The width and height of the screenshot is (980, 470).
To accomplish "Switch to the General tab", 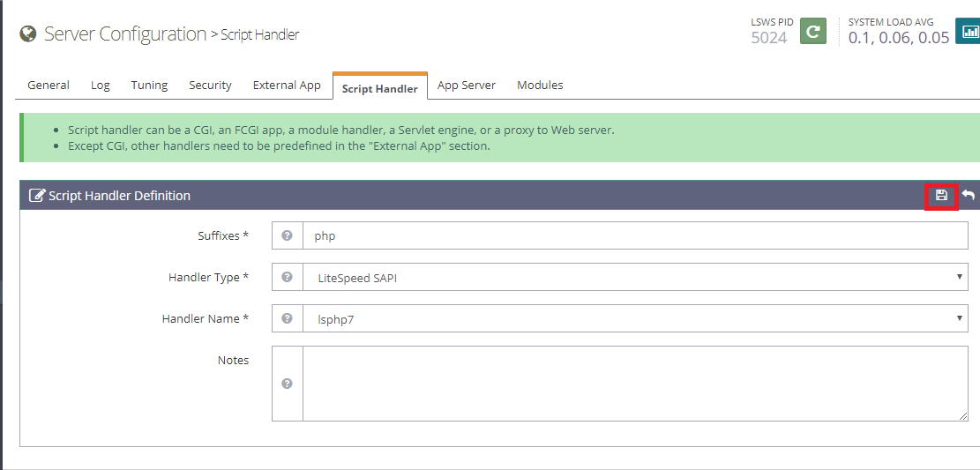I will click(49, 85).
